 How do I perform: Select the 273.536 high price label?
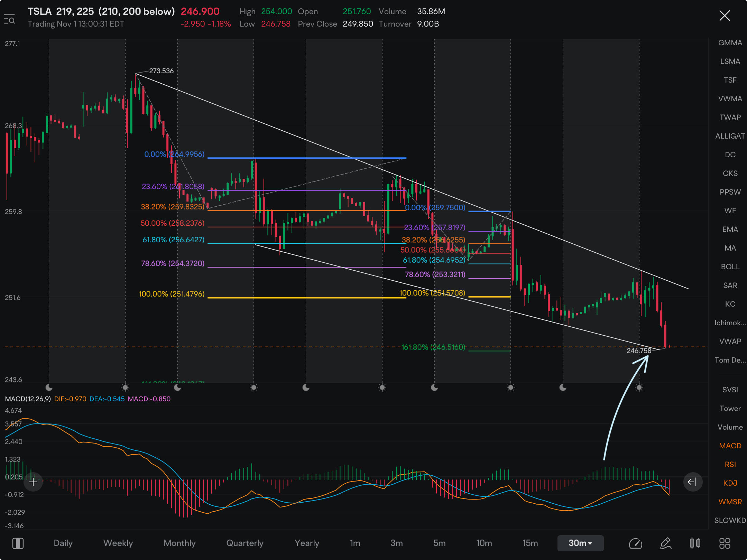(x=161, y=71)
